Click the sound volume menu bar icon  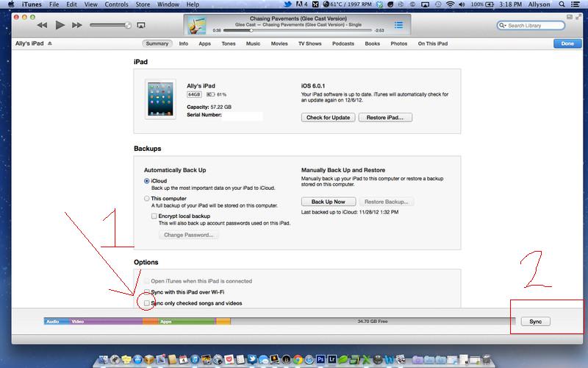[462, 4]
